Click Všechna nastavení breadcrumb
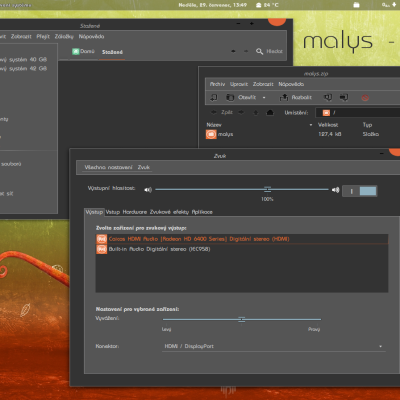 pyautogui.click(x=108, y=167)
